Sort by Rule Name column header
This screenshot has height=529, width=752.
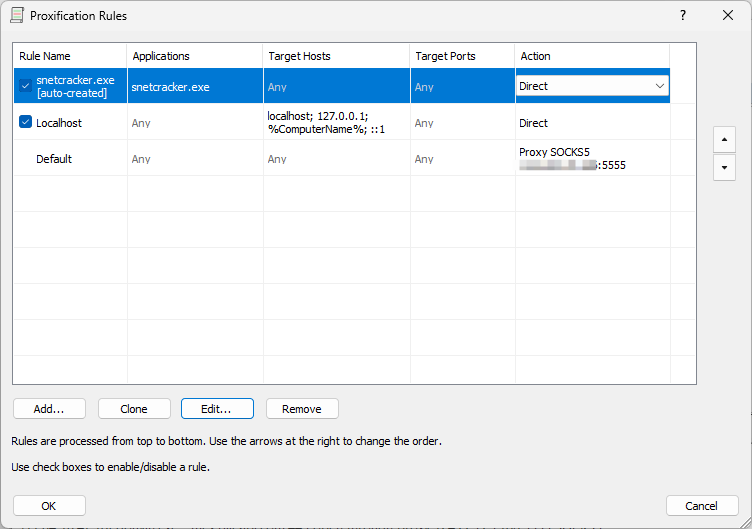point(69,56)
